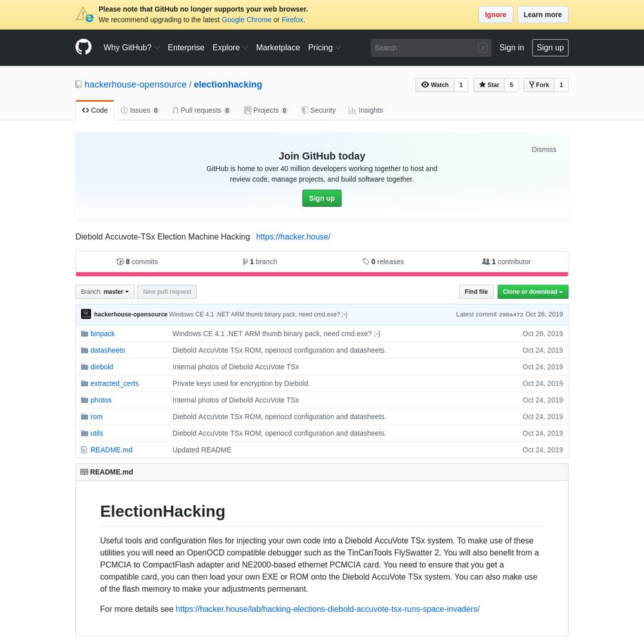Switch to the Security tab
This screenshot has height=644, width=644.
point(318,111)
